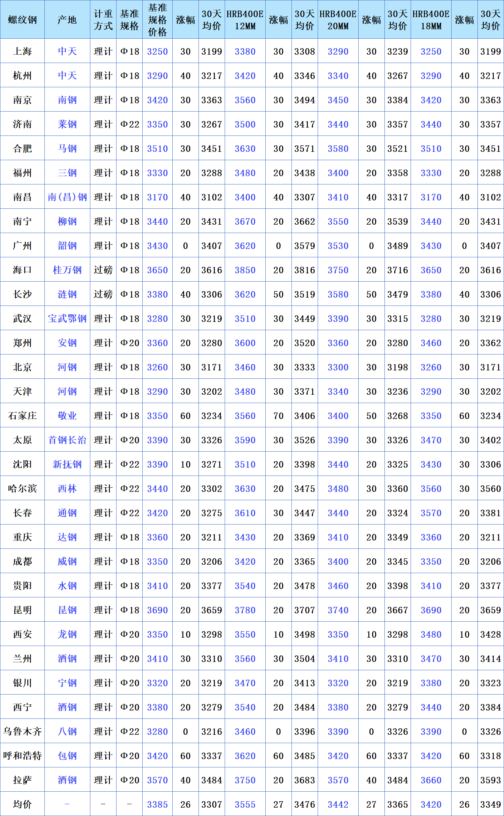Click the 计重方式 column header
This screenshot has height=816, width=504.
[103, 19]
